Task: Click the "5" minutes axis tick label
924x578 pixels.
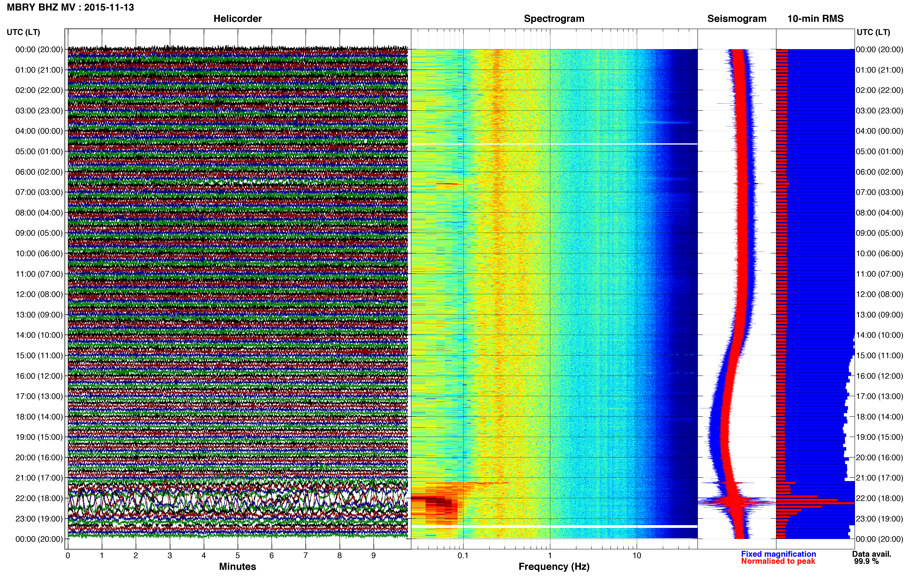Action: pyautogui.click(x=238, y=555)
